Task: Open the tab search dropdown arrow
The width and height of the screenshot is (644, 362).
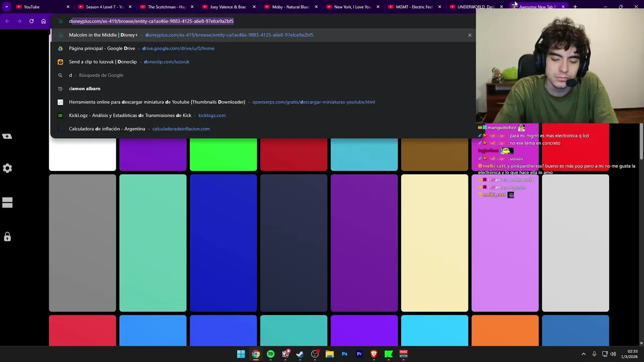Action: [x=7, y=7]
